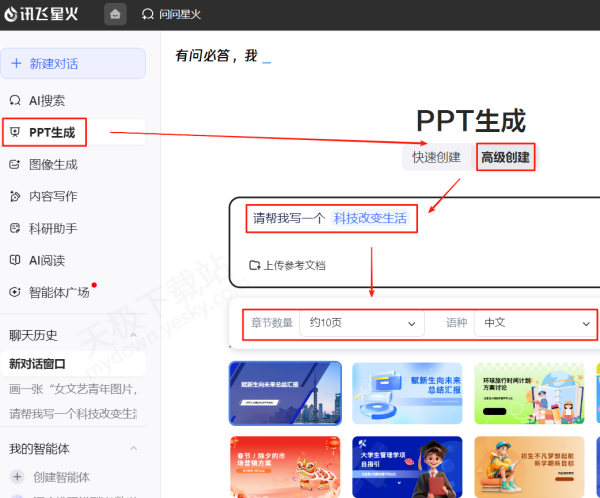Click the upload folder icon

[x=254, y=265]
